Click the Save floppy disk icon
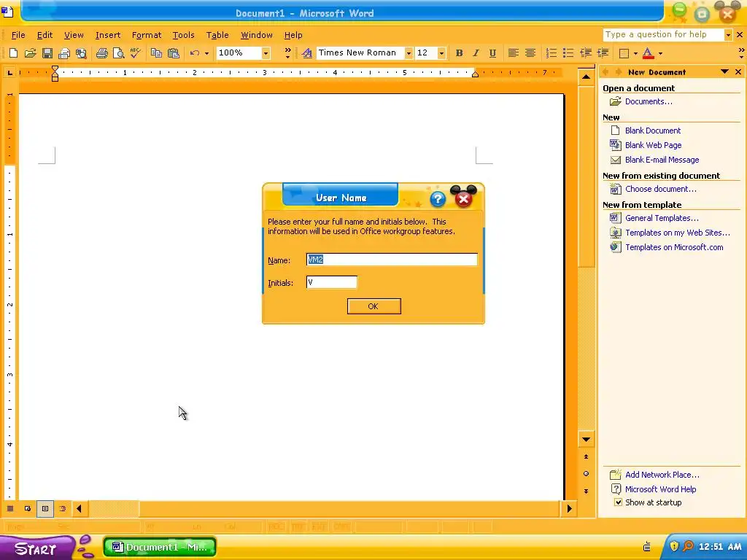 [x=47, y=52]
